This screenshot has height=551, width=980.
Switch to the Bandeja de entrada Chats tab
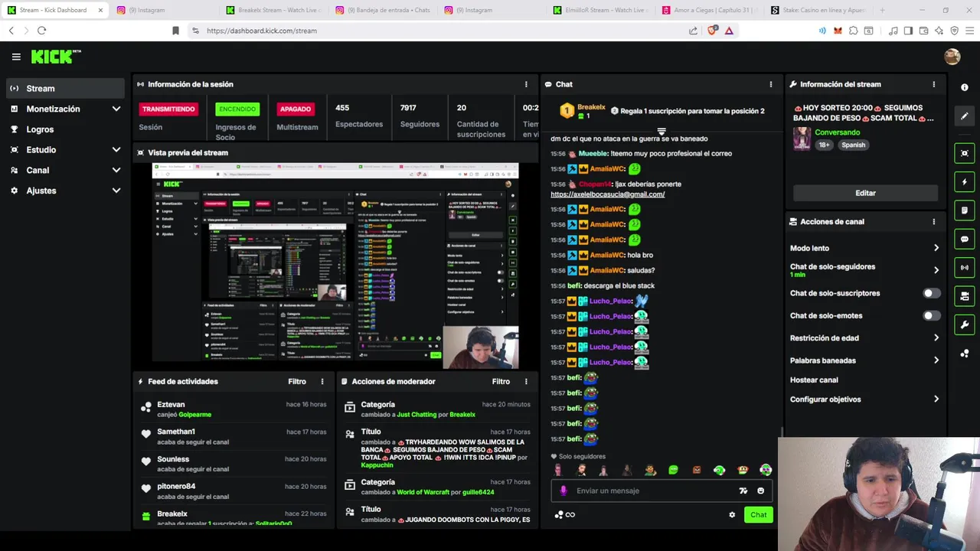pos(383,10)
